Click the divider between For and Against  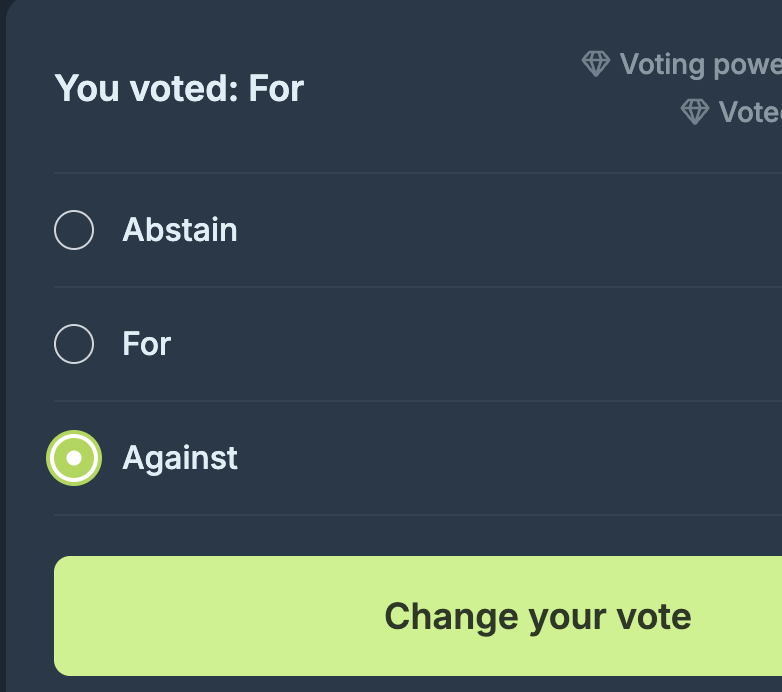tap(400, 401)
